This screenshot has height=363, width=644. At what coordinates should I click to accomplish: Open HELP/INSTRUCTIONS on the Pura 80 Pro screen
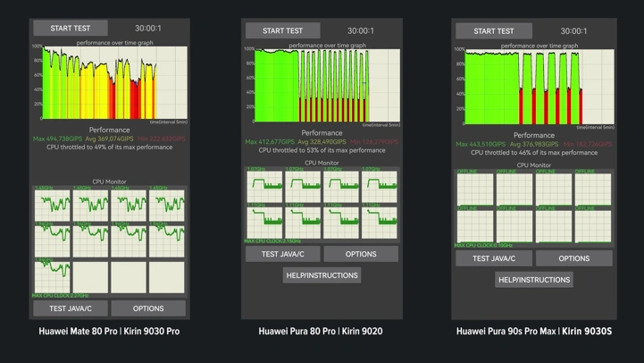(x=322, y=275)
